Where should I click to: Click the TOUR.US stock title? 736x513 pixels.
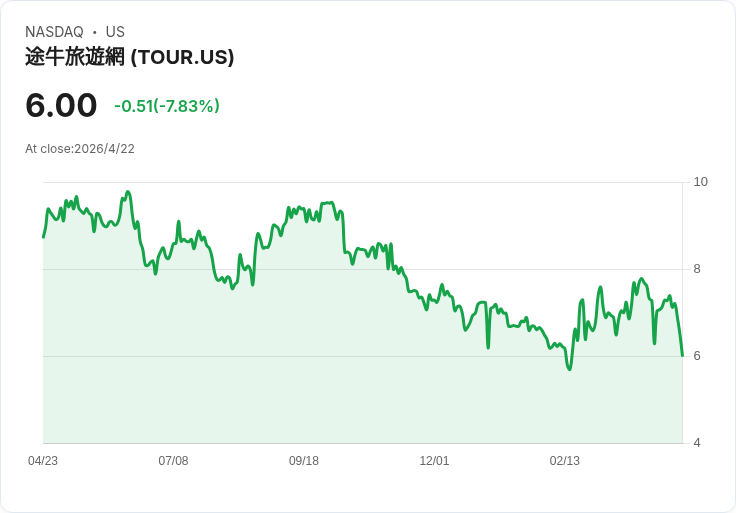pyautogui.click(x=130, y=57)
